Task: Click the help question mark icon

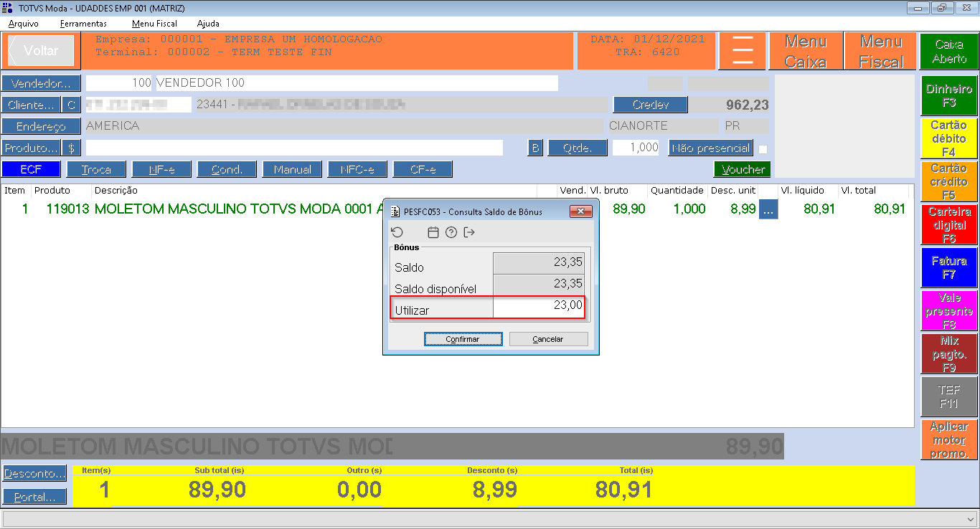Action: click(451, 232)
